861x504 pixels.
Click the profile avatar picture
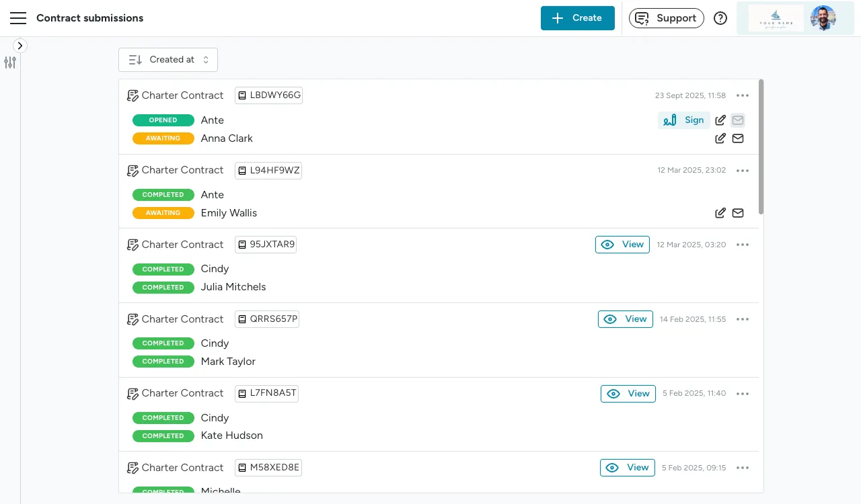[x=823, y=18]
